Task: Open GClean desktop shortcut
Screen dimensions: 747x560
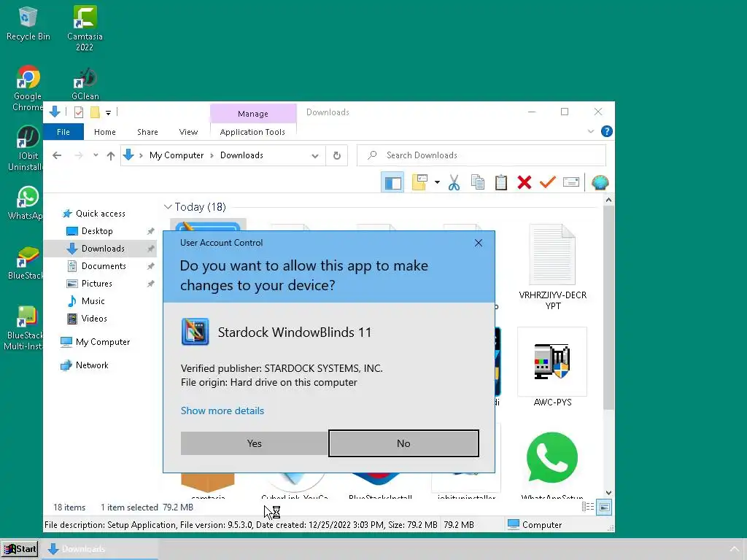Action: [85, 84]
